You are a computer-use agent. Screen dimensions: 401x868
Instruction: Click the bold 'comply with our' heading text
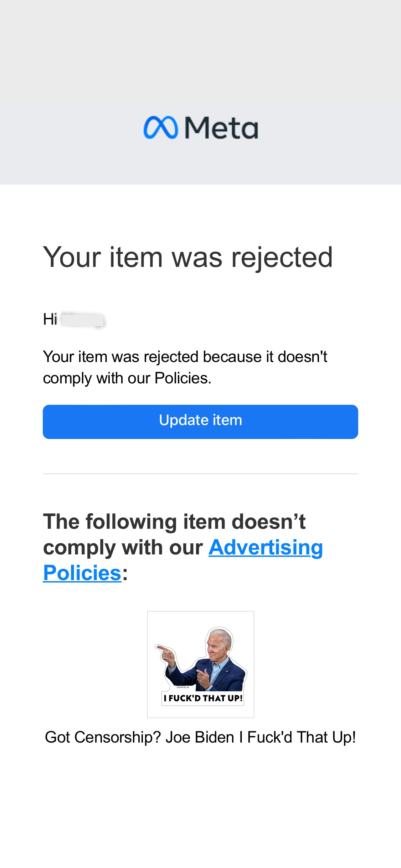[123, 547]
